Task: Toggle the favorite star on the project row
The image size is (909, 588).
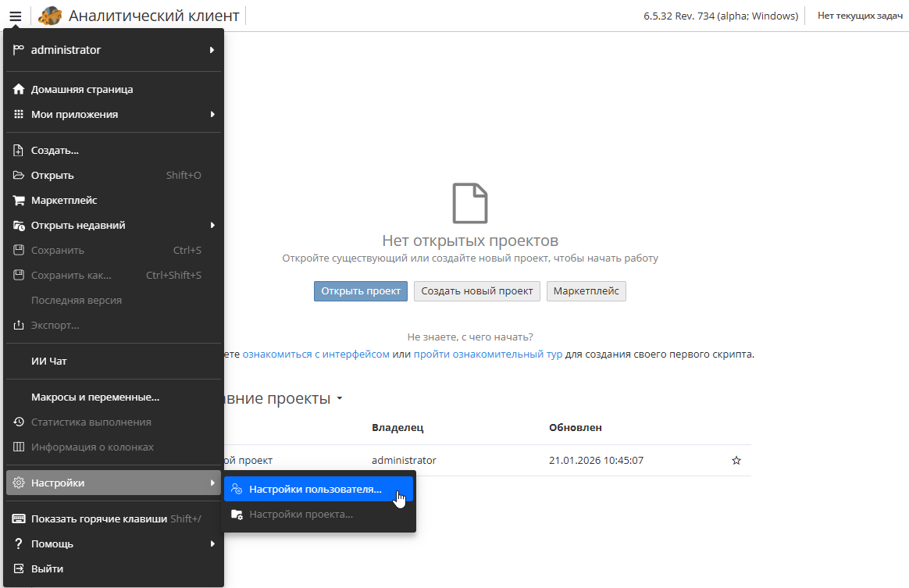Action: pos(736,461)
